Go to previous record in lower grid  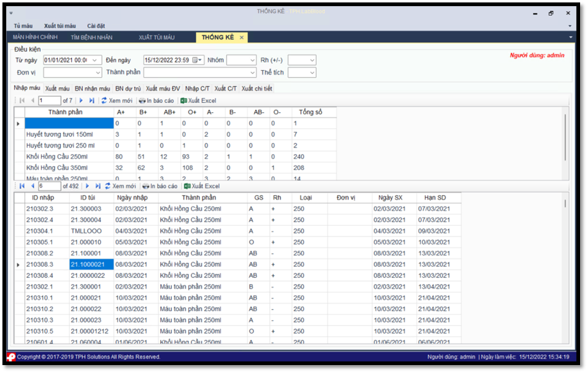33,186
